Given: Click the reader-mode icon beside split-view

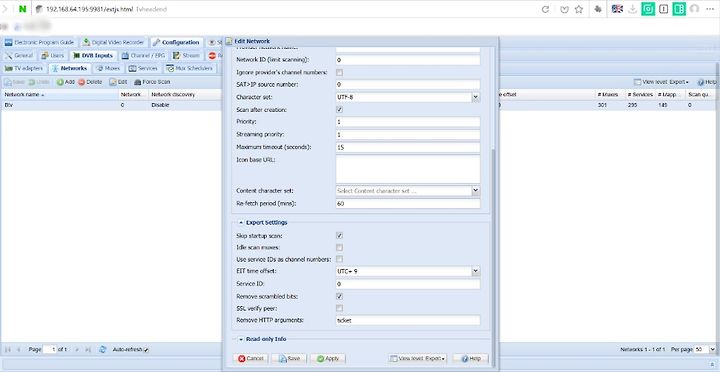Looking at the screenshot, I should pyautogui.click(x=664, y=9).
